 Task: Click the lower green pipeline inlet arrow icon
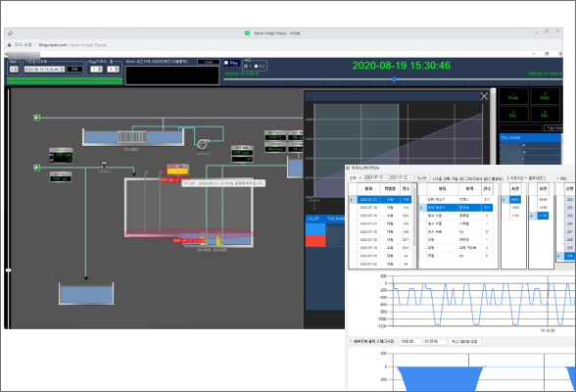[x=37, y=168]
